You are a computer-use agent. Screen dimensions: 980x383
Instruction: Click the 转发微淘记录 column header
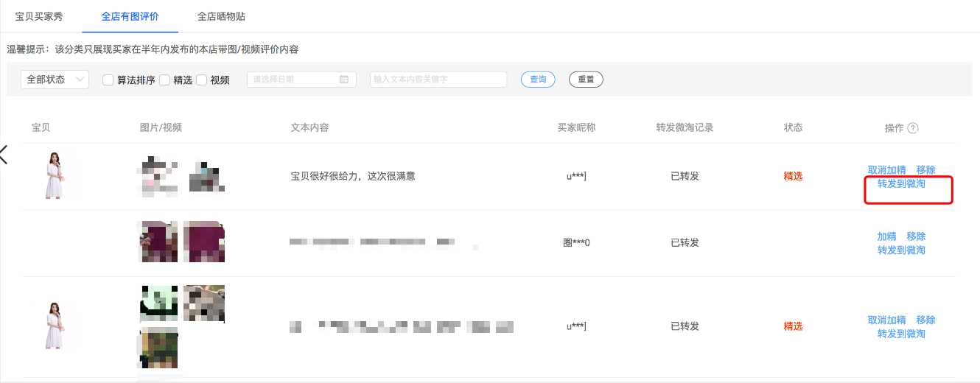click(x=685, y=127)
